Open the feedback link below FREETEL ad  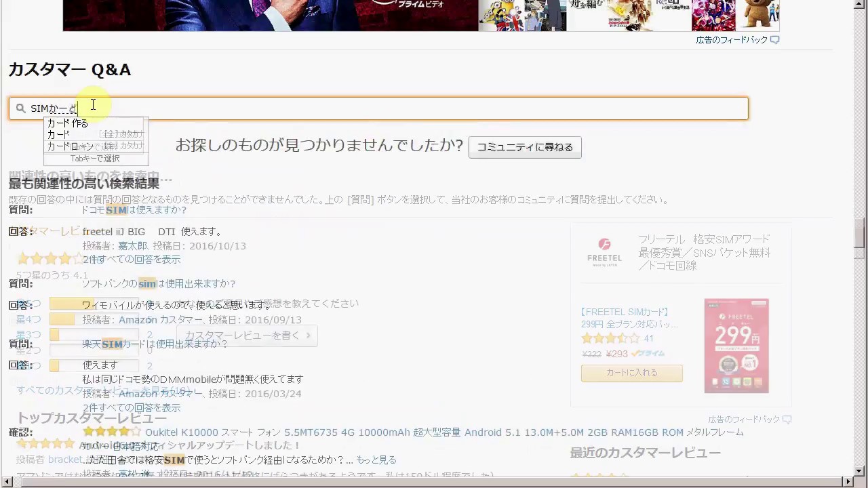click(744, 420)
